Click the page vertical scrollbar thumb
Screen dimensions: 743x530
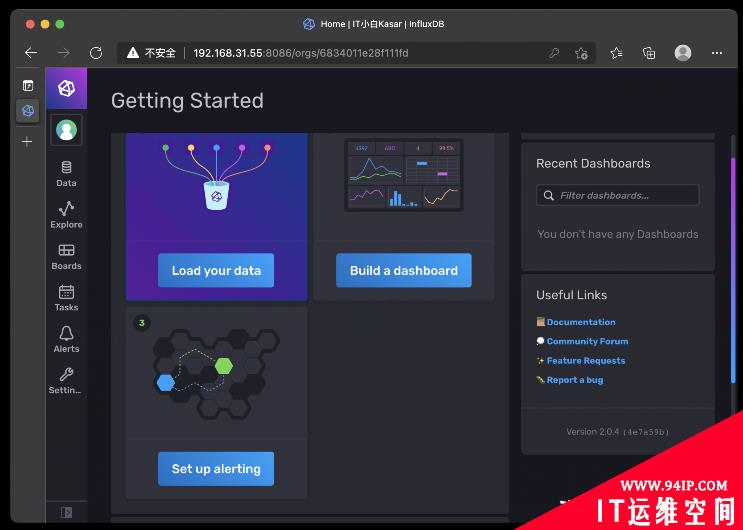733,270
